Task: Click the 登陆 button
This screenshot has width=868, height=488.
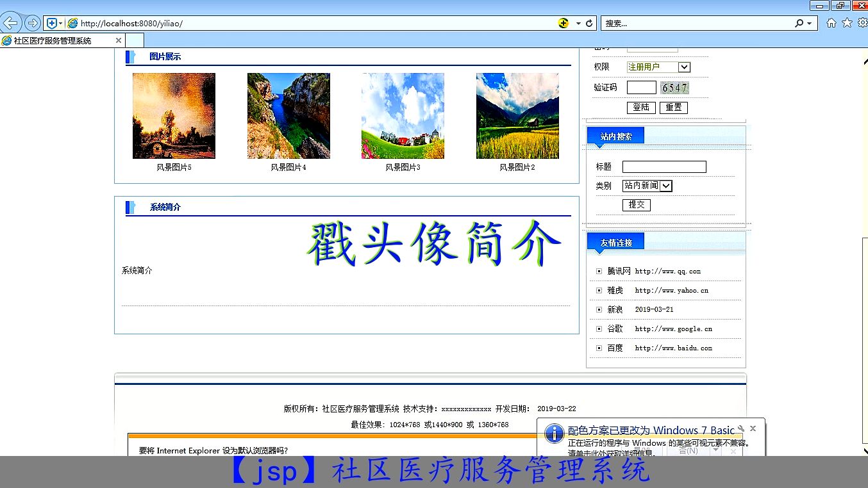Action: pos(641,108)
